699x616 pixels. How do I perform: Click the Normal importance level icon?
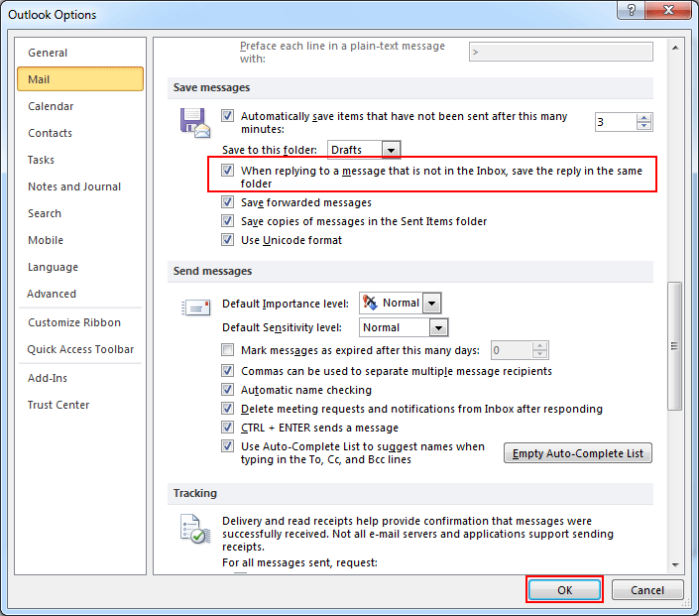point(370,303)
